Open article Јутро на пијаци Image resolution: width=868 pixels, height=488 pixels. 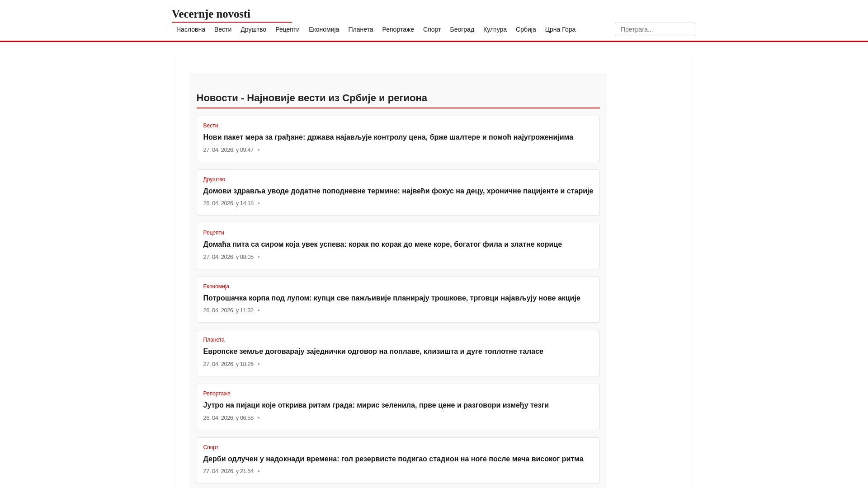coord(376,405)
